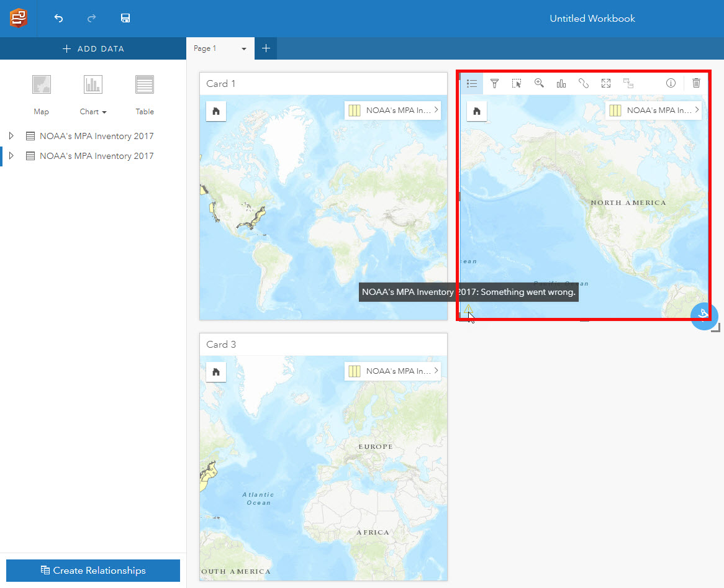Maximize the selected card

click(x=606, y=84)
